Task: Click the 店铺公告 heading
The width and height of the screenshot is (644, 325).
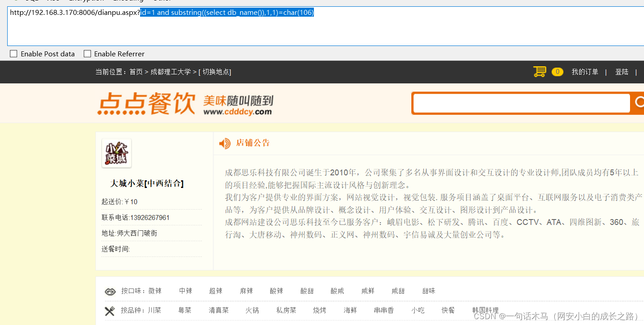Action: click(x=253, y=143)
